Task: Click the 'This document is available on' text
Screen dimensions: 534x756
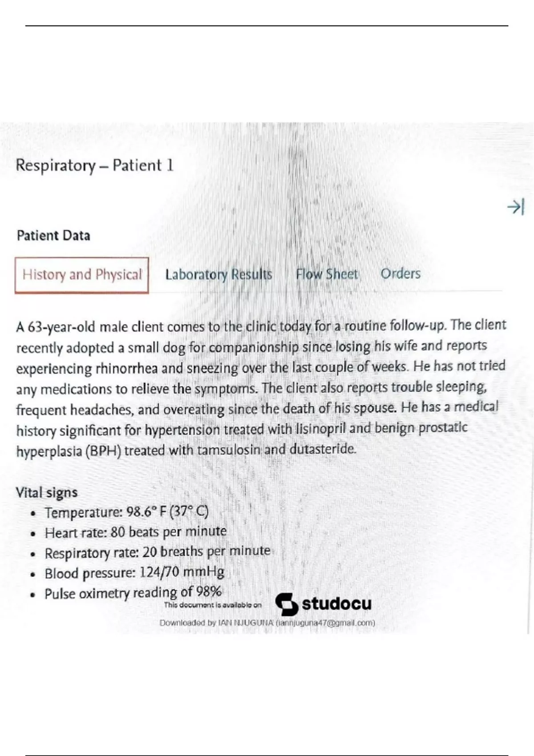Action: pyautogui.click(x=213, y=605)
